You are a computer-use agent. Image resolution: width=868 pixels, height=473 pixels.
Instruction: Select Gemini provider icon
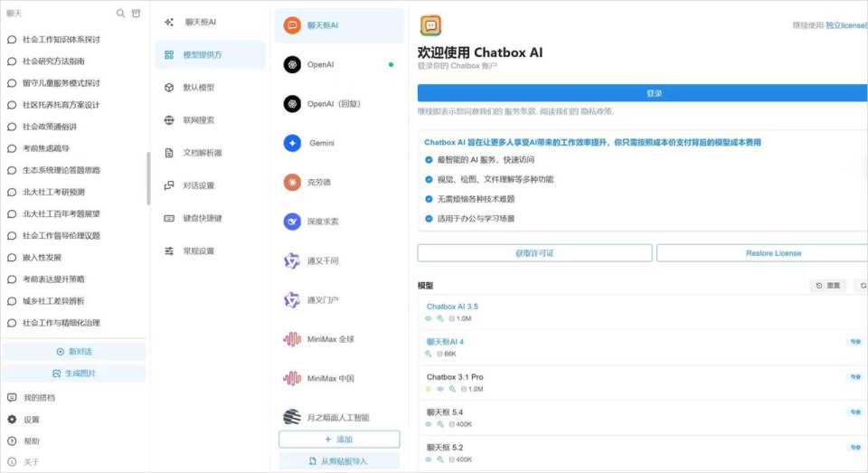pos(292,143)
